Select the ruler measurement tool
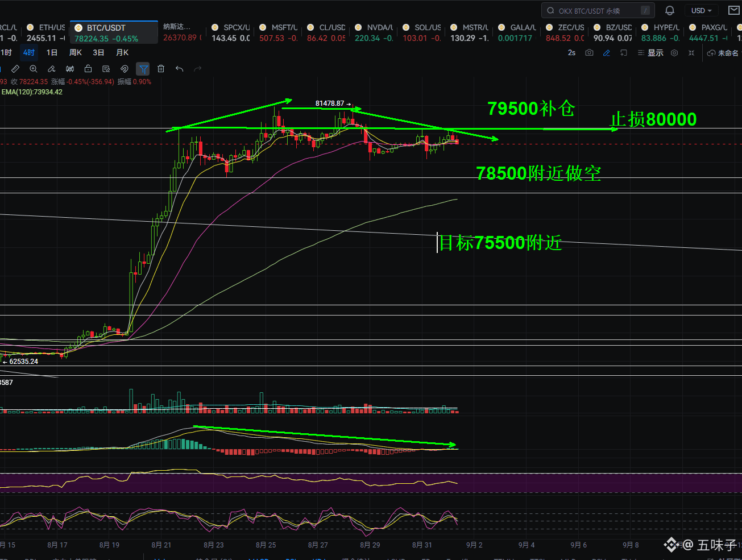742x560 pixels. coord(15,69)
